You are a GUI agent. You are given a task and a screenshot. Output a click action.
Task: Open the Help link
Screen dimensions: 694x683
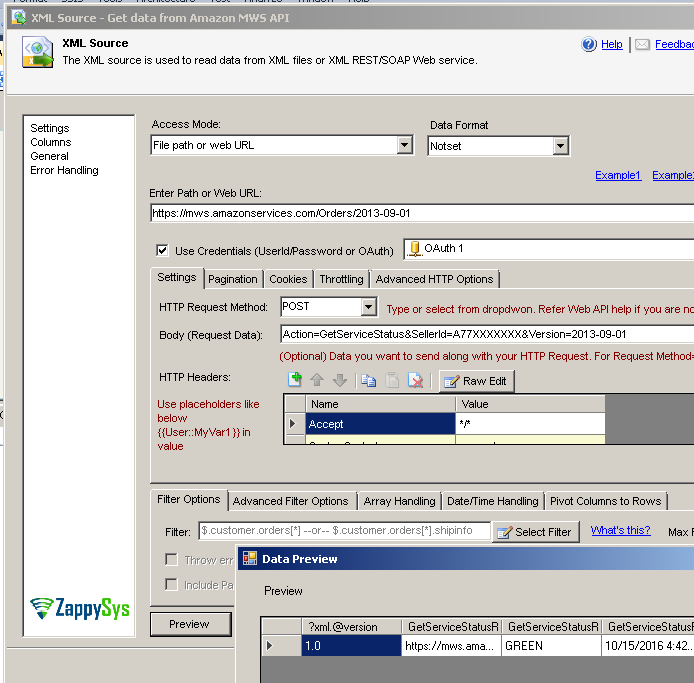point(612,44)
